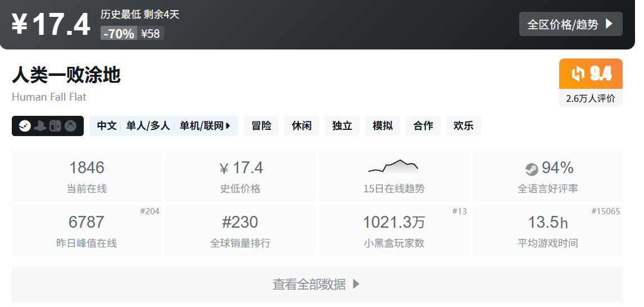The height and width of the screenshot is (307, 644).
Task: Select the 模拟 genre tag
Action: [382, 126]
